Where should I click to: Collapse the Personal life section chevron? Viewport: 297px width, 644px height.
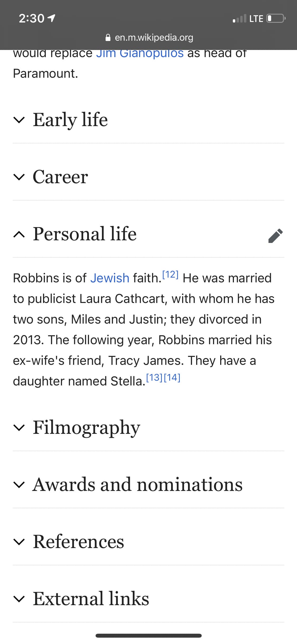point(19,234)
